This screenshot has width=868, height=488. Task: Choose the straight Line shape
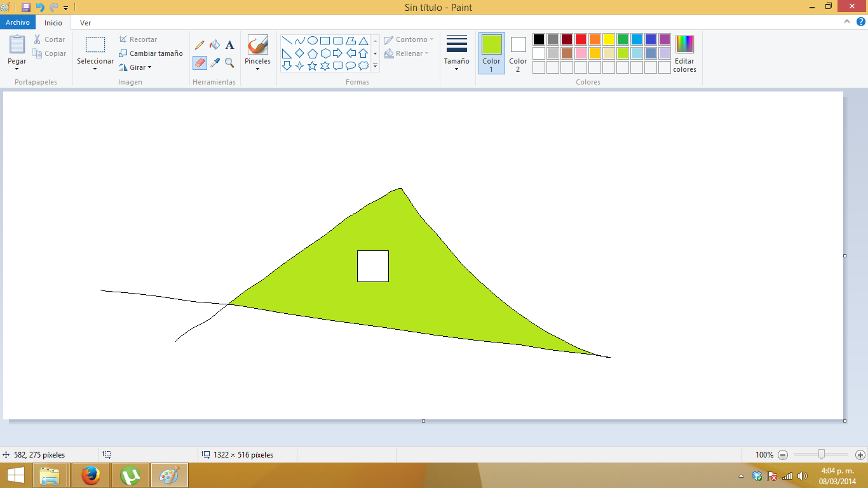click(x=287, y=41)
